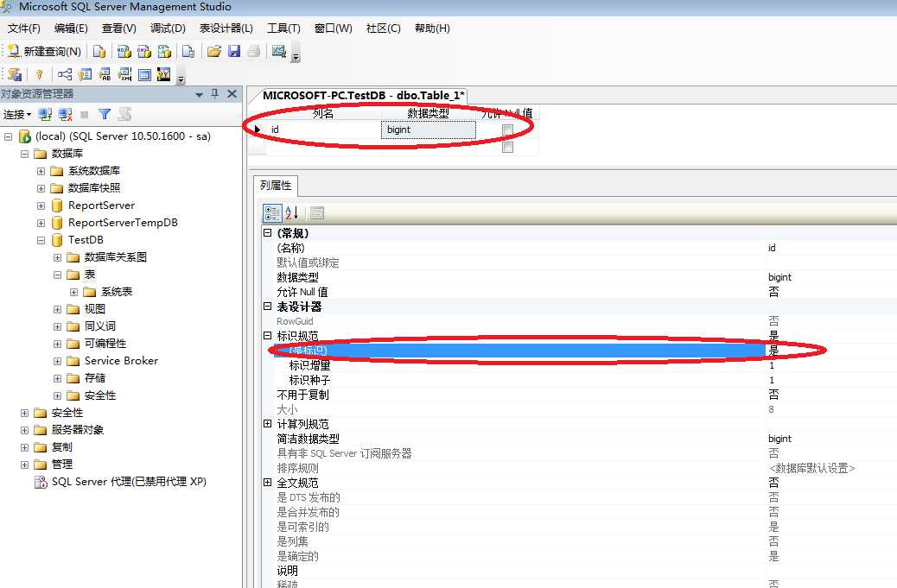897x588 pixels.
Task: Click the Stop square icon in Object Explorer
Action: 85,114
